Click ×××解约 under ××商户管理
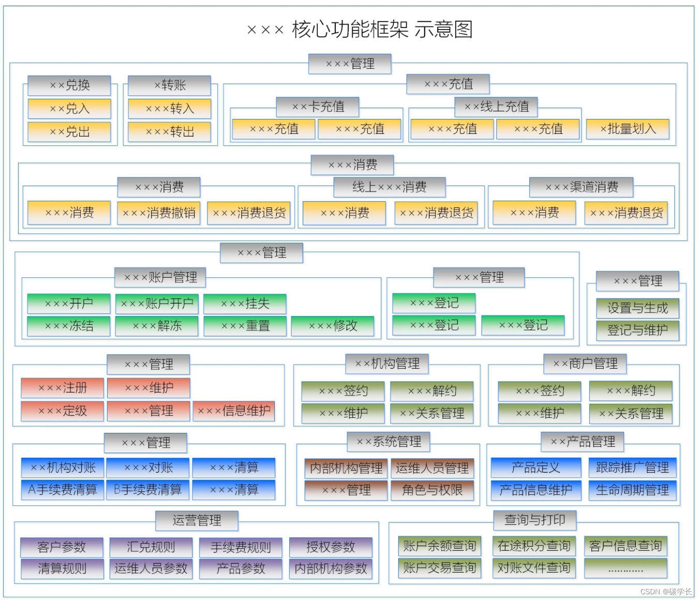 [631, 391]
